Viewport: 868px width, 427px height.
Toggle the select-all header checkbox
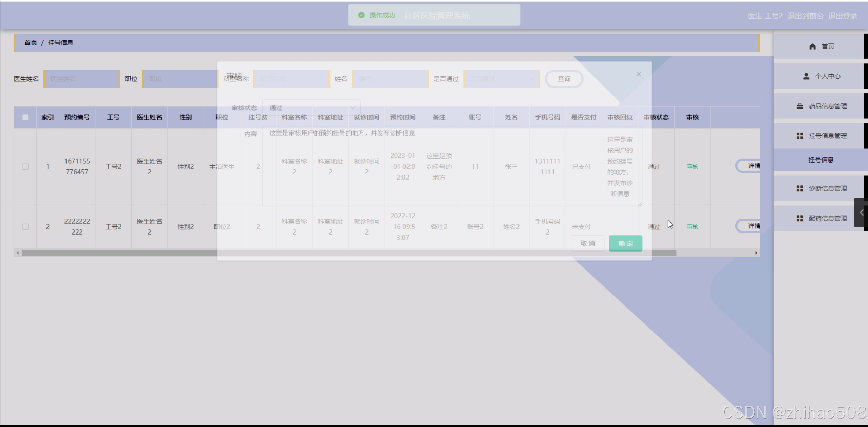point(25,117)
